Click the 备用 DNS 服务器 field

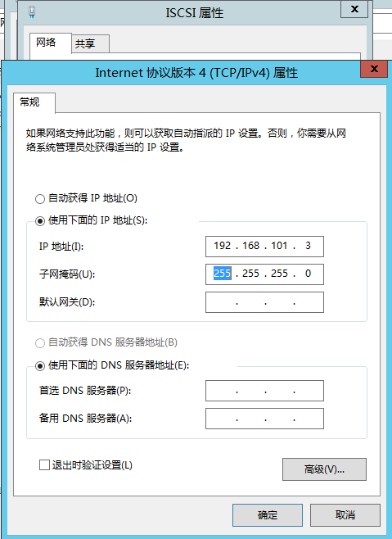pos(264,419)
